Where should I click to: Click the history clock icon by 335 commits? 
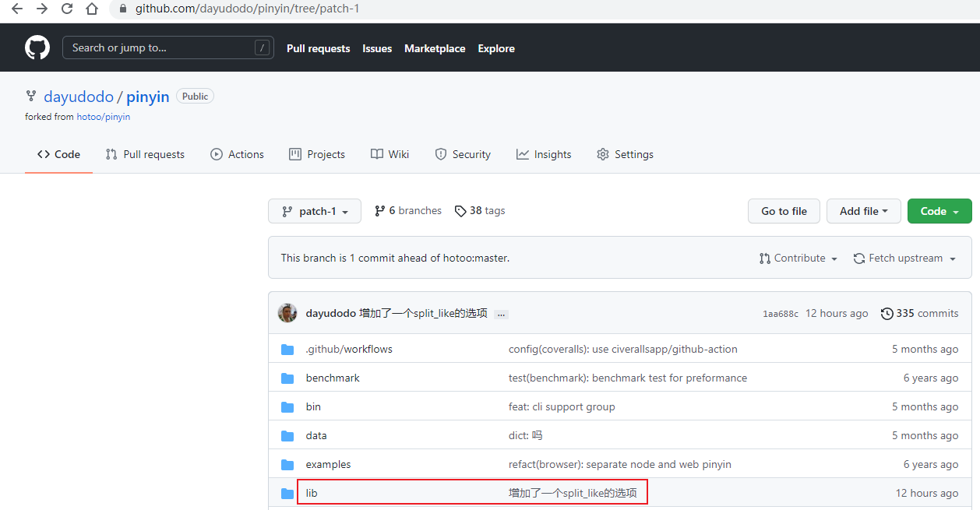[x=887, y=314]
